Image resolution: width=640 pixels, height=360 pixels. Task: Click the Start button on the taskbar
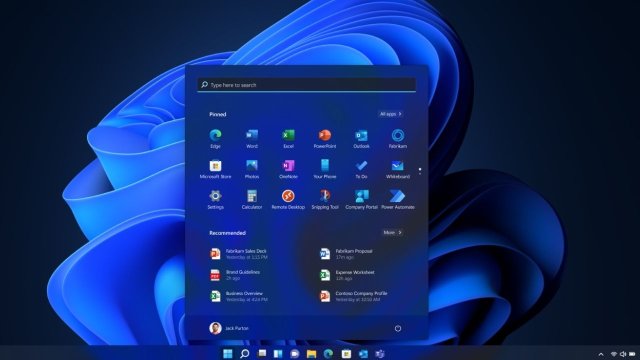[228, 353]
